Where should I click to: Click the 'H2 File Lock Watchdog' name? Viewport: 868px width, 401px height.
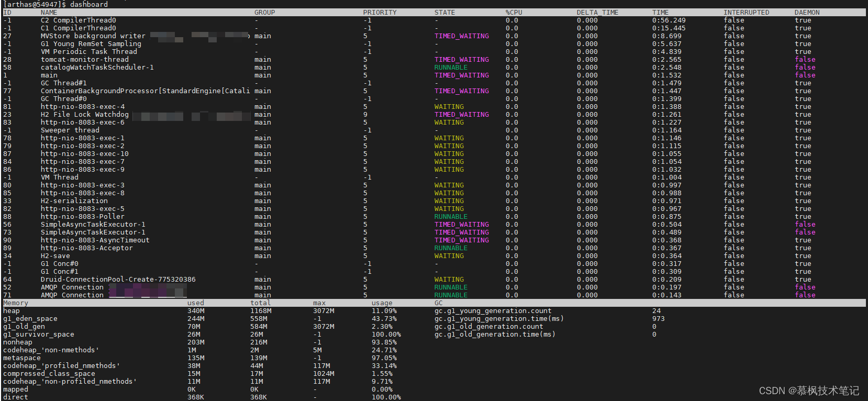[85, 115]
